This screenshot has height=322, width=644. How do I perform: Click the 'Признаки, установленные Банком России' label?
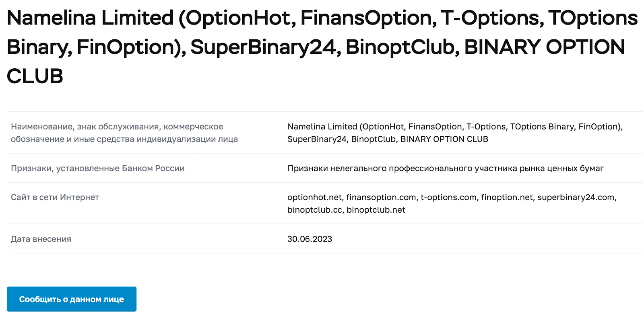(98, 168)
